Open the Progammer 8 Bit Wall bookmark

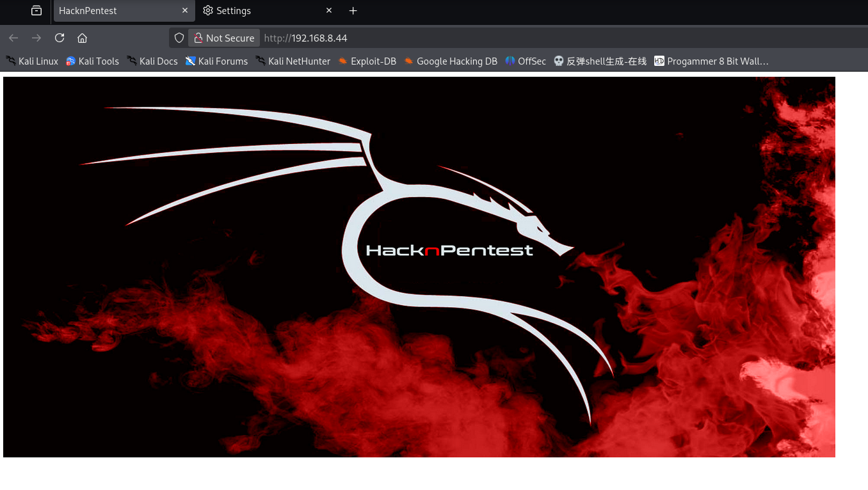pyautogui.click(x=711, y=61)
